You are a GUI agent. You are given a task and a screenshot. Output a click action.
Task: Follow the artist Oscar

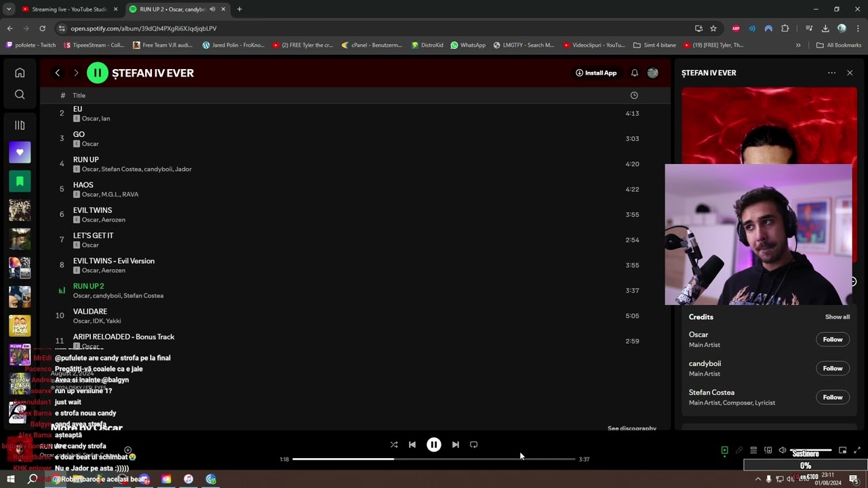click(833, 340)
